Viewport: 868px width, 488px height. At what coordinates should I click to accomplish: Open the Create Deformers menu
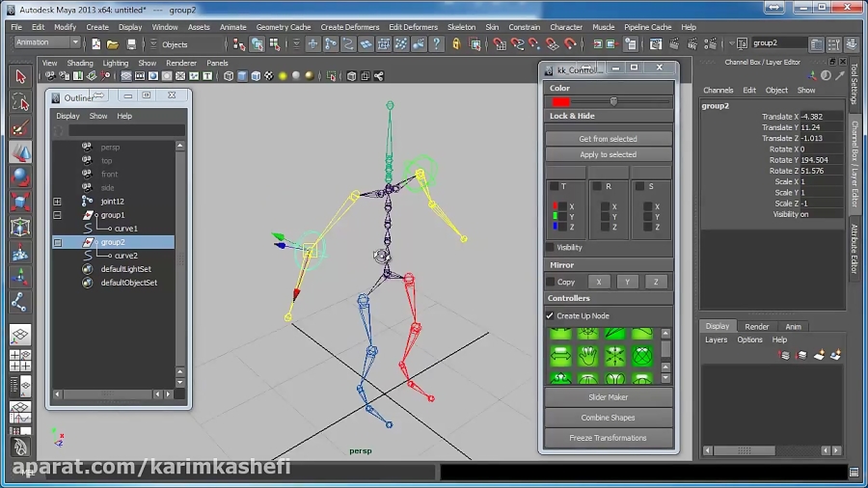coord(350,27)
